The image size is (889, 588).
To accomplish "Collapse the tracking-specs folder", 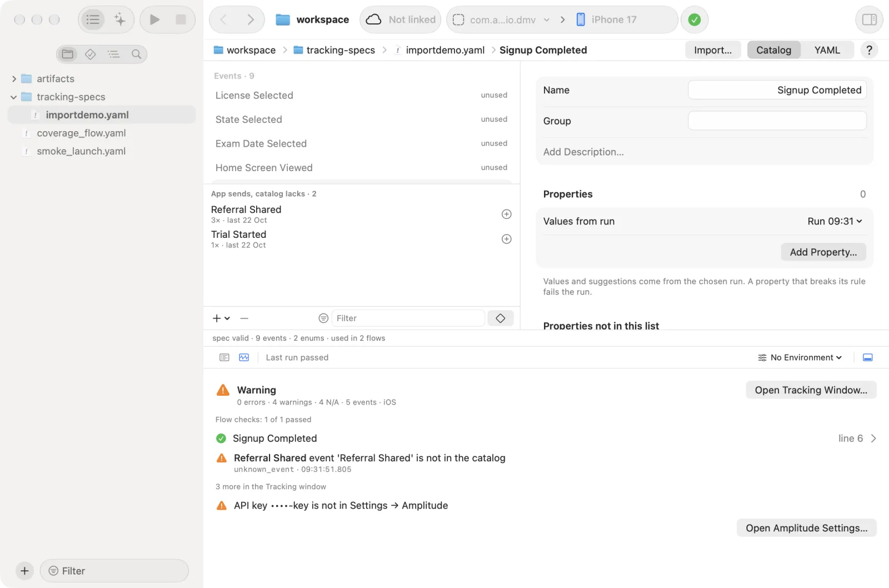I will point(14,97).
